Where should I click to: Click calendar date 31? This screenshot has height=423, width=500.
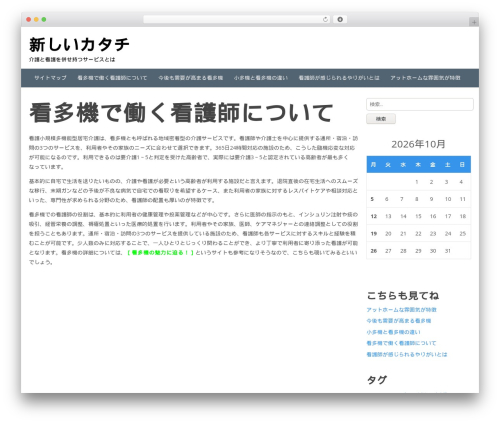click(x=448, y=251)
